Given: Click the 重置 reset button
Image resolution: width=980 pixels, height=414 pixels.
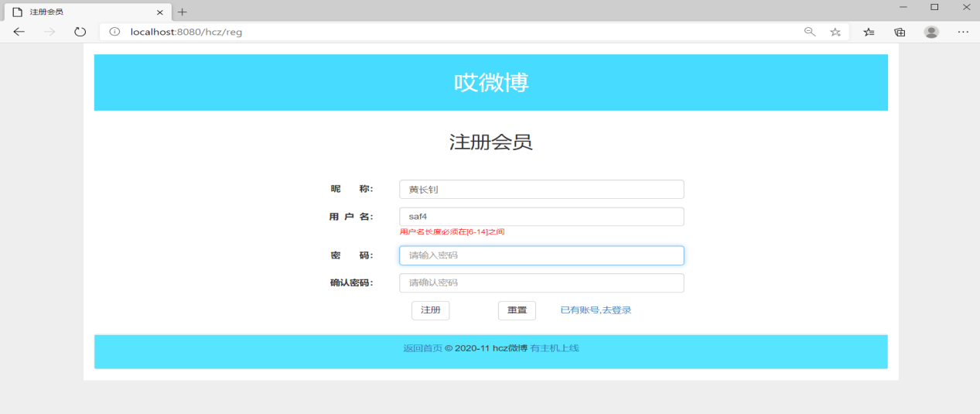Looking at the screenshot, I should pyautogui.click(x=517, y=310).
